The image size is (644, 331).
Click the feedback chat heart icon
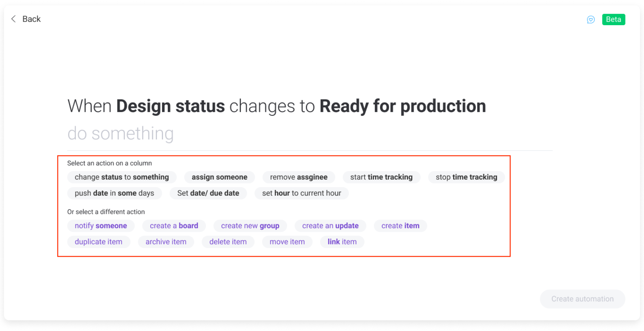point(591,19)
